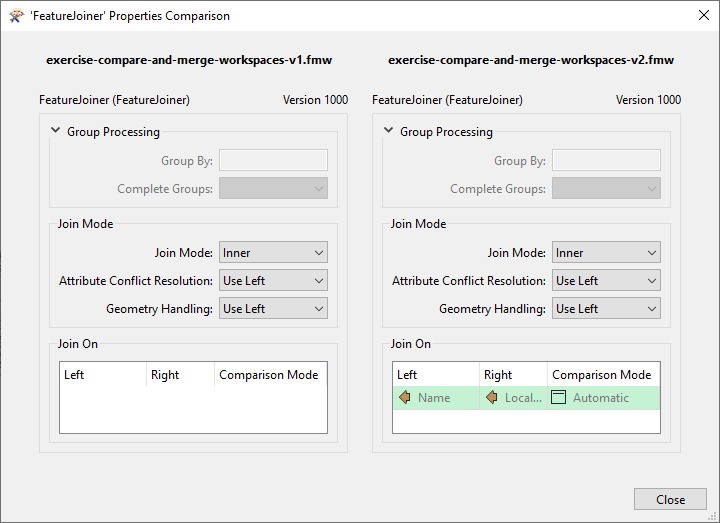Screen dimensions: 720x523
Task: Click the FME app icon in title bar
Action: click(14, 16)
